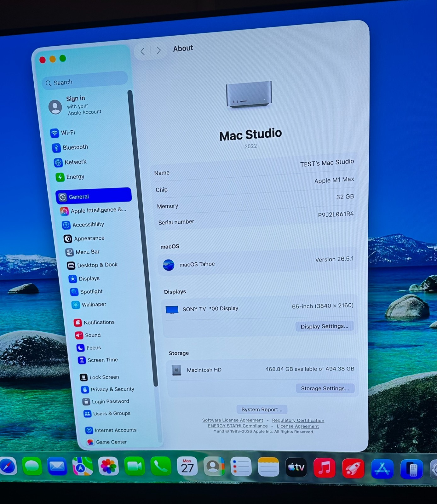Go forward with the right chevron
437x504 pixels.
[158, 50]
